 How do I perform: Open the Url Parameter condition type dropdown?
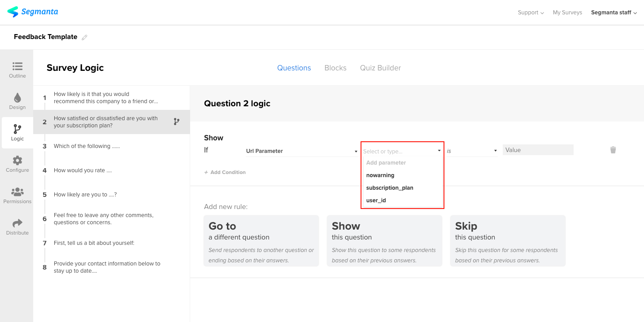pos(301,151)
